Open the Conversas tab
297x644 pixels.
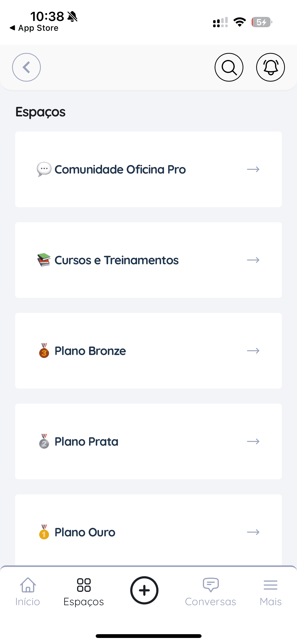(211, 591)
